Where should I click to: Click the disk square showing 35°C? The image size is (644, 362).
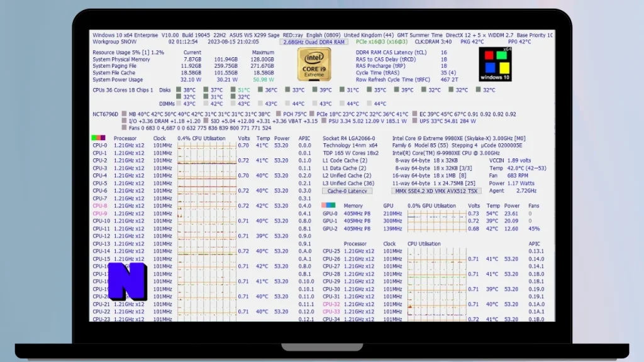(x=369, y=89)
